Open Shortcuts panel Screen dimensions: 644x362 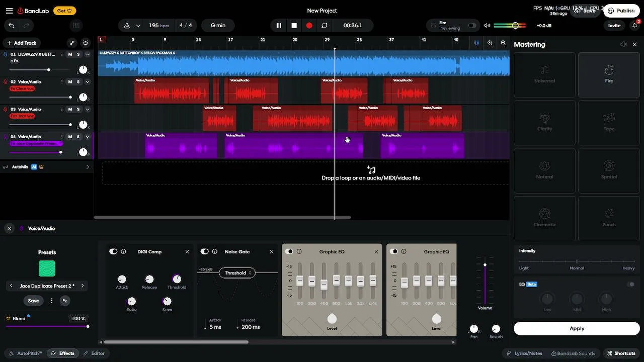[621, 353]
